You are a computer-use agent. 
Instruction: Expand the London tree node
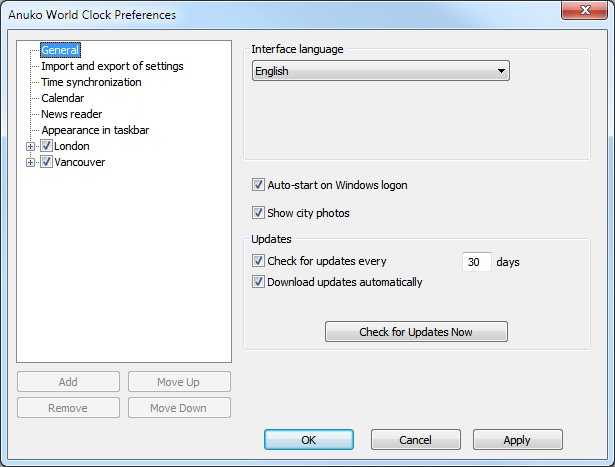pyautogui.click(x=31, y=146)
